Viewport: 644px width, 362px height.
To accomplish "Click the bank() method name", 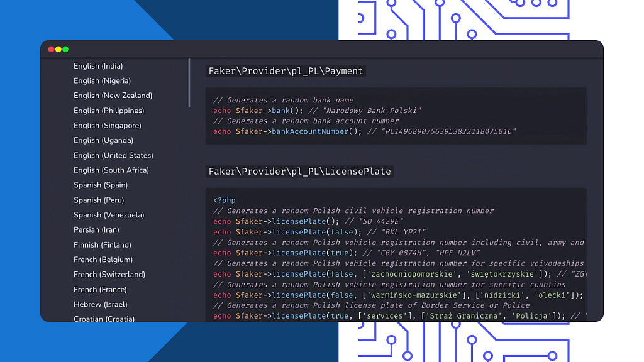I will (279, 110).
